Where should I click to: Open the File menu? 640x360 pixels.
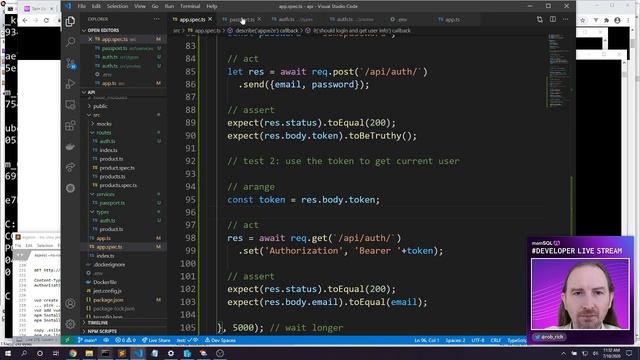[x=82, y=6]
